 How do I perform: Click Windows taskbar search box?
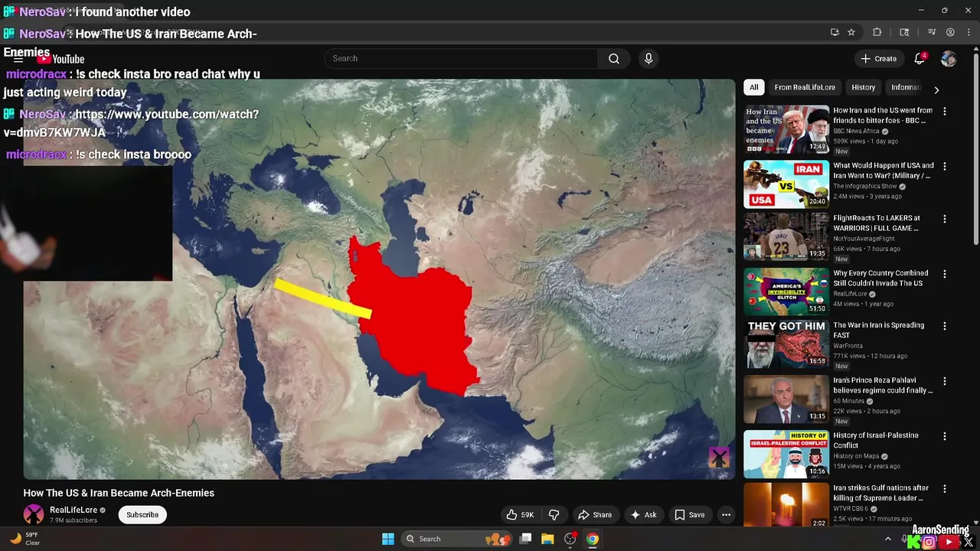click(456, 539)
